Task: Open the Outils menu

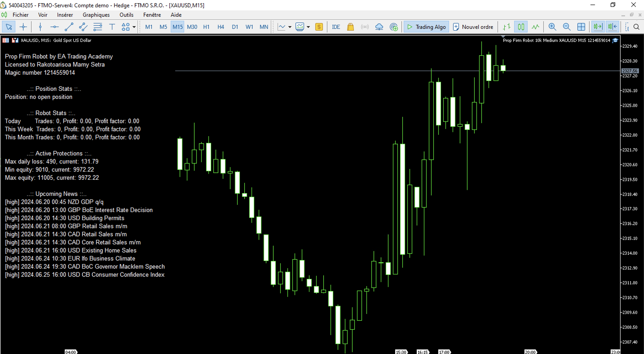Action: (x=126, y=15)
